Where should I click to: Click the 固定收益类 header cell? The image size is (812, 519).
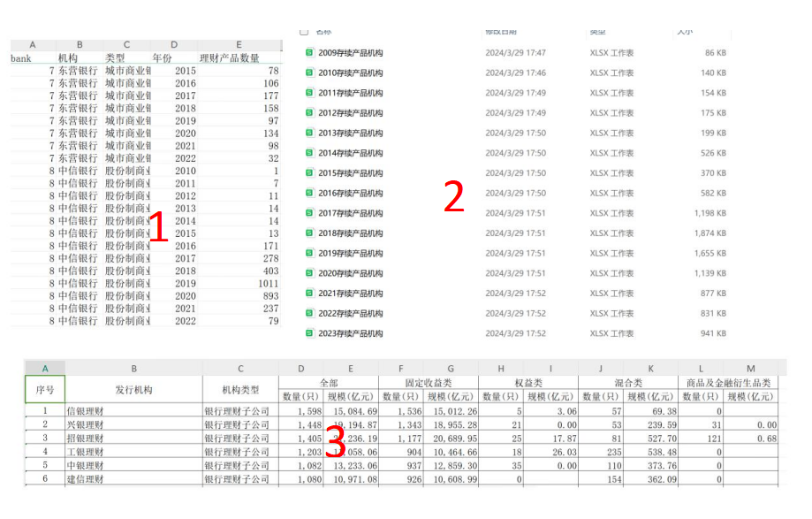point(429,383)
